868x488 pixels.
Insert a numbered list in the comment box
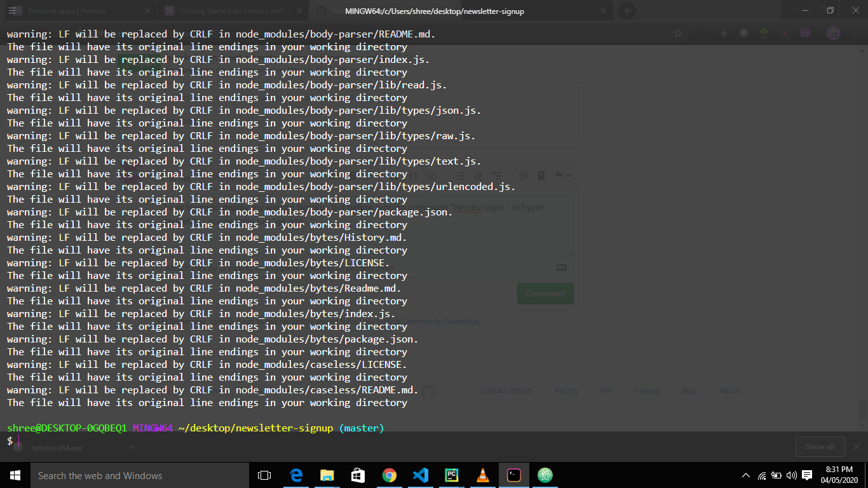(478, 176)
